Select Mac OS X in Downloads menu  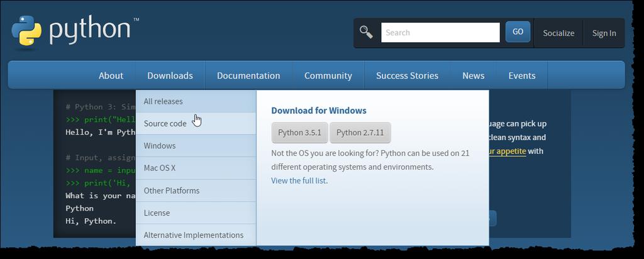click(x=196, y=168)
